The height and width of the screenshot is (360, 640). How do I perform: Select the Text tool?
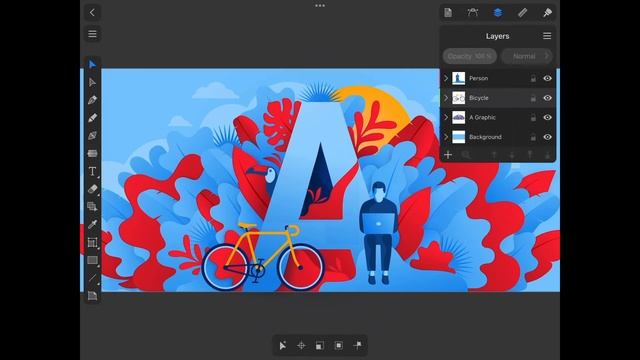[92, 171]
